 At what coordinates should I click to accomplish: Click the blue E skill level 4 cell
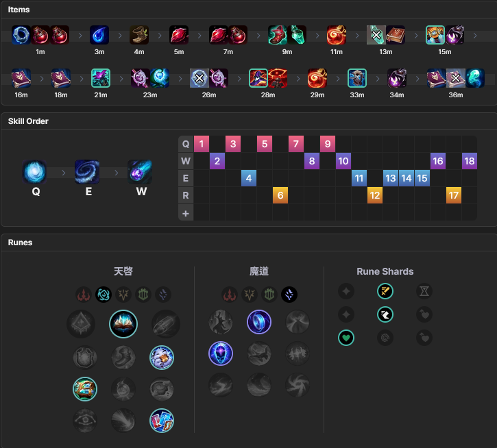click(249, 178)
